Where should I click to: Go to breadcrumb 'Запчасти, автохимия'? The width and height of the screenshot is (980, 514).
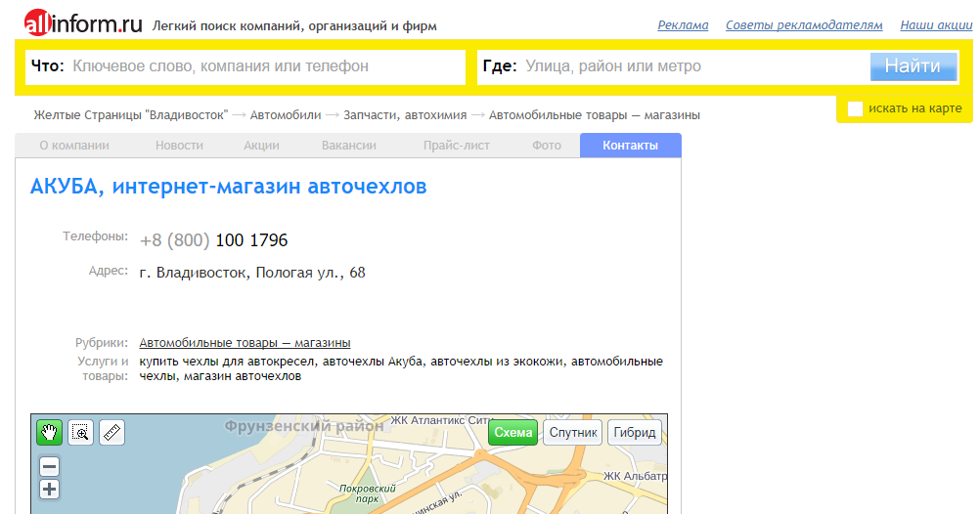pos(405,115)
